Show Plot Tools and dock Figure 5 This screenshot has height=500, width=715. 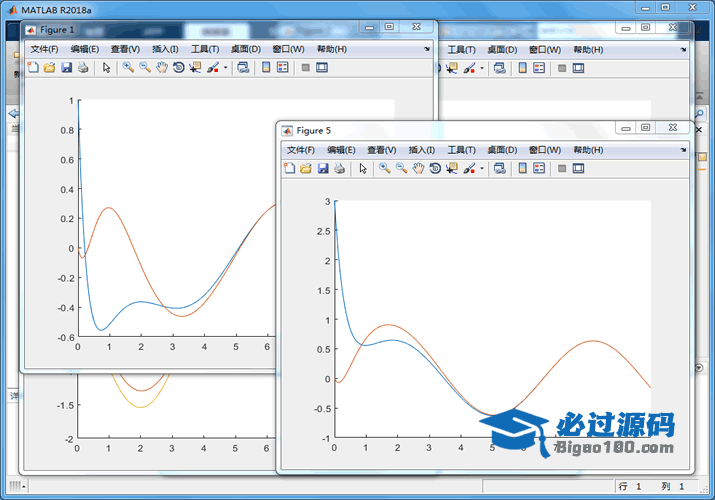[x=578, y=168]
